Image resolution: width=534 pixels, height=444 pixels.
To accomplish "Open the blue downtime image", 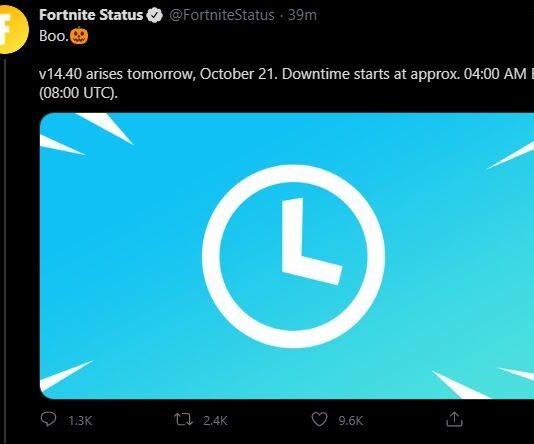I will pos(287,256).
